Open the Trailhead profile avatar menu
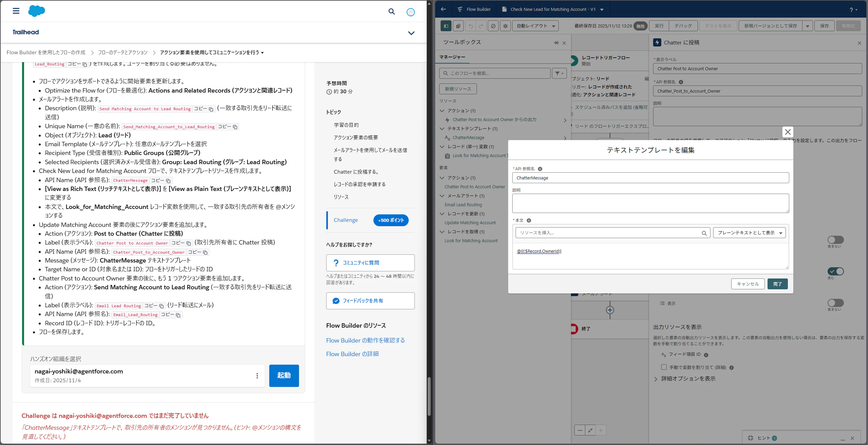Viewport: 868px width, 445px height. pos(411,12)
